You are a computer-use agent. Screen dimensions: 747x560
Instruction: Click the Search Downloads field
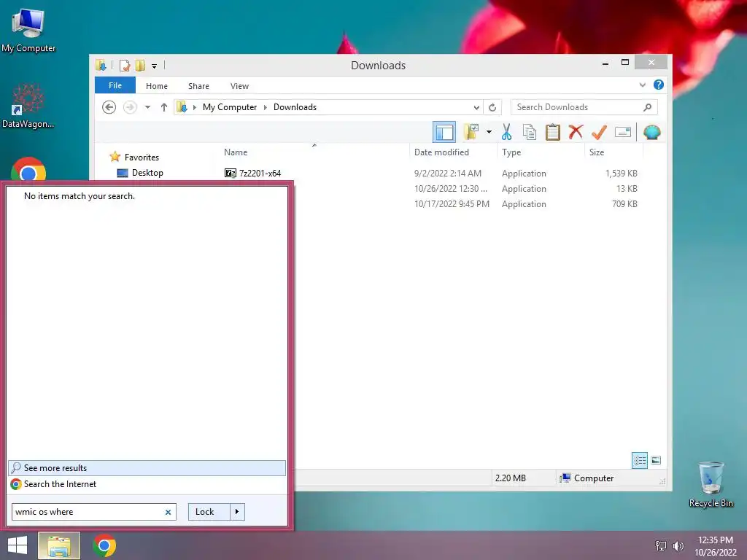point(584,107)
